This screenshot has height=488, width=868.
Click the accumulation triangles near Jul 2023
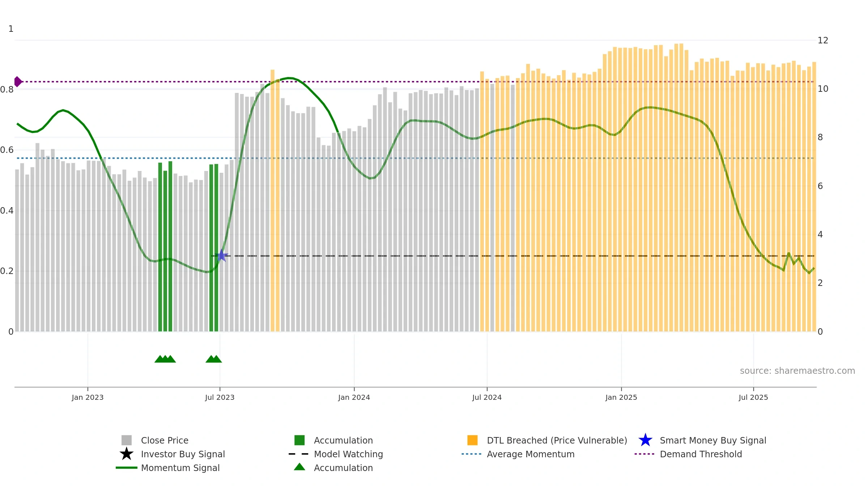[x=214, y=359]
